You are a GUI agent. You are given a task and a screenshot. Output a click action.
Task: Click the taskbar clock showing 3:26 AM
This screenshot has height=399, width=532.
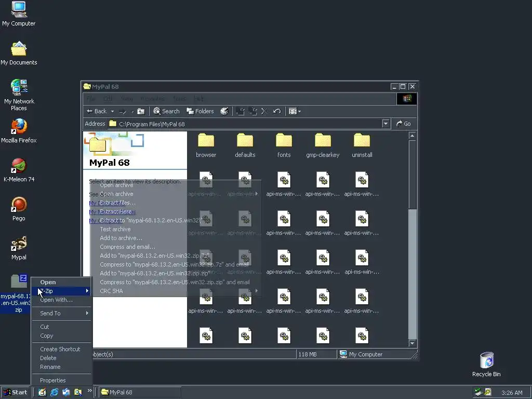tap(512, 393)
